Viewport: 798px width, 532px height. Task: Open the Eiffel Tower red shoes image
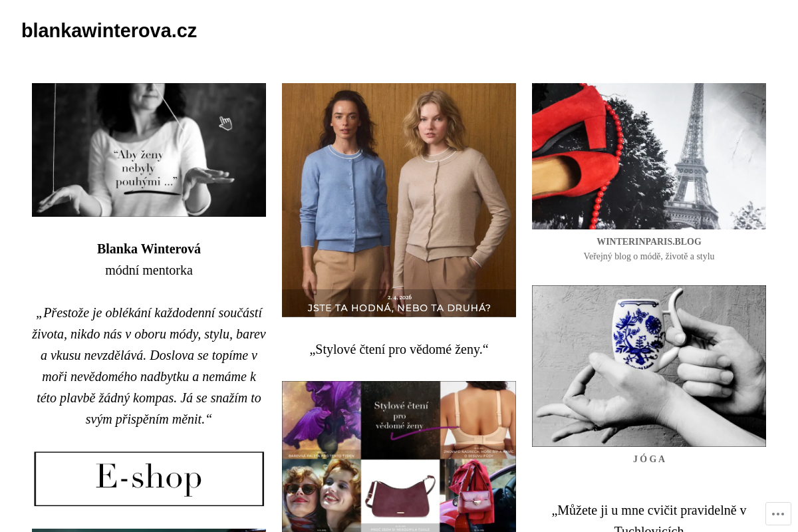pyautogui.click(x=649, y=156)
